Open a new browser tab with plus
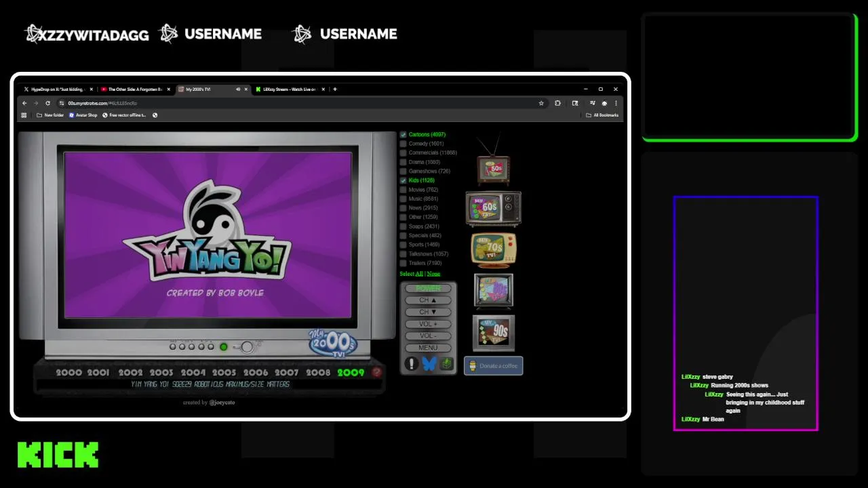Viewport: 868px width, 488px height. [334, 89]
